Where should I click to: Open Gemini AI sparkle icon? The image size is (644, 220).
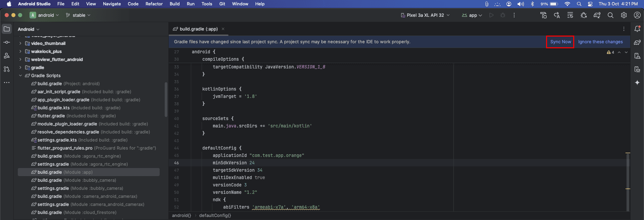tap(637, 83)
